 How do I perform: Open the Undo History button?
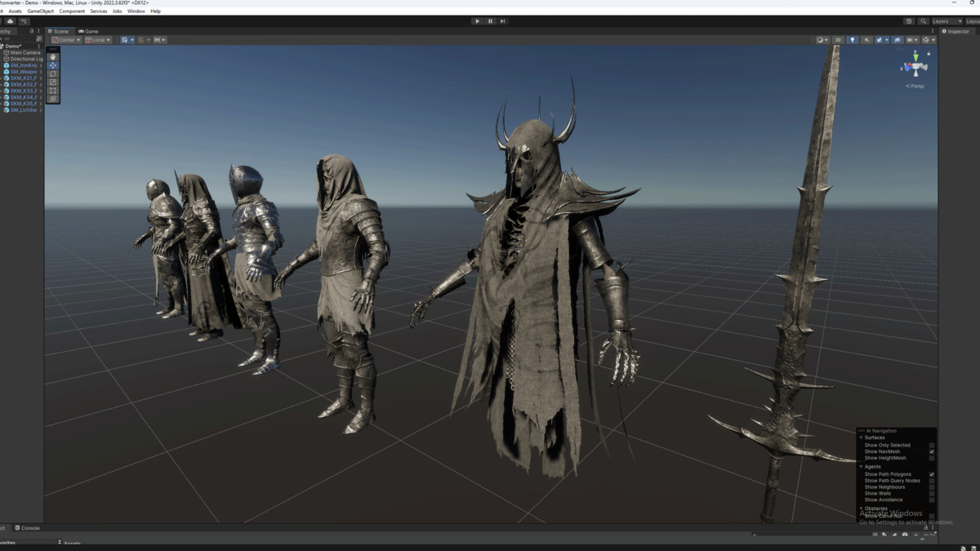coord(909,21)
